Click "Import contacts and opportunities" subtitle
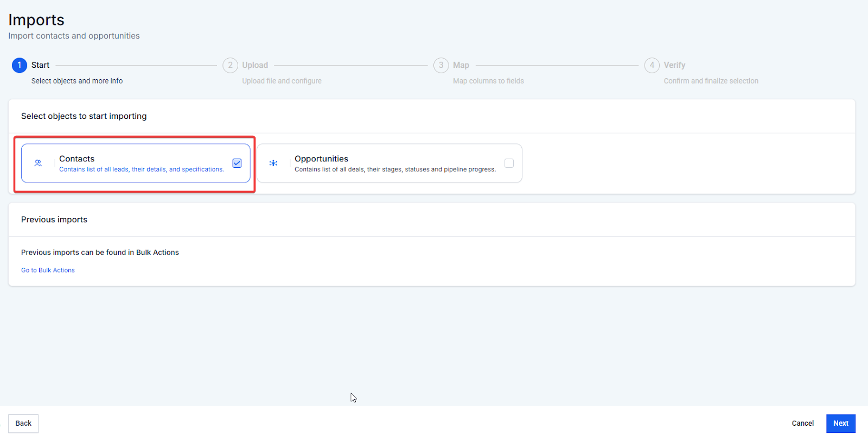The image size is (868, 435). coord(74,36)
